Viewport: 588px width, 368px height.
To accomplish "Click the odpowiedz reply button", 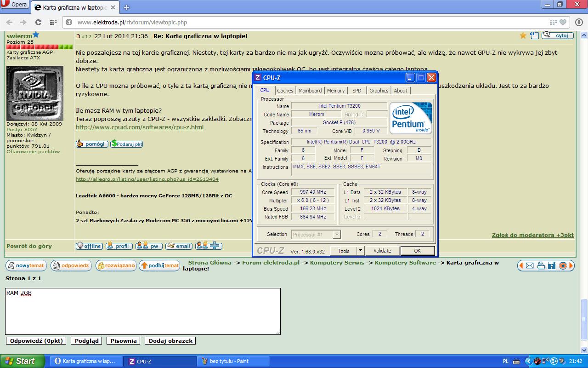I will [x=71, y=265].
